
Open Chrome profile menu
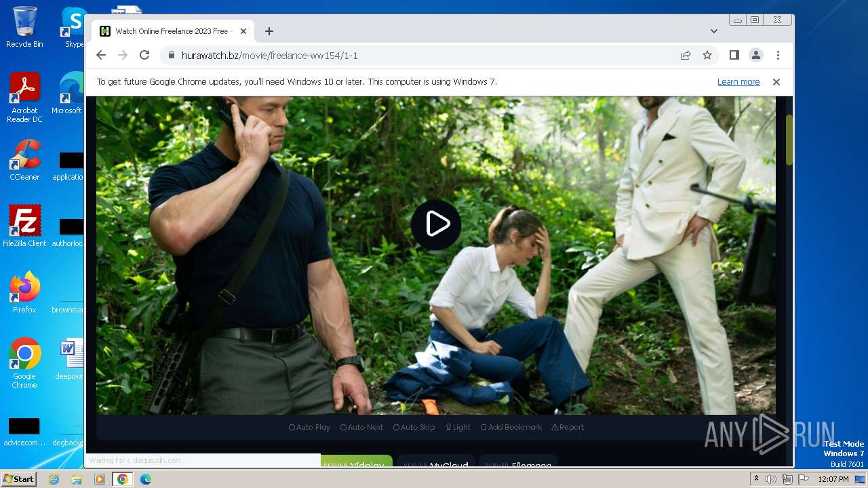tap(756, 56)
